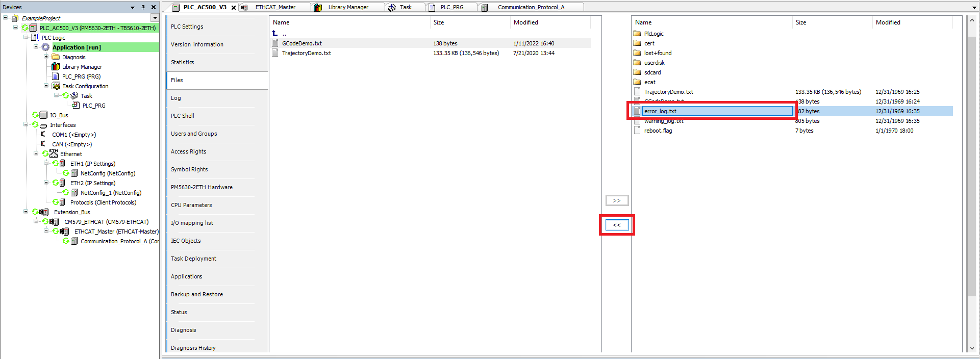This screenshot has width=980, height=359.
Task: Click the Application gear icon in device tree
Action: point(45,47)
